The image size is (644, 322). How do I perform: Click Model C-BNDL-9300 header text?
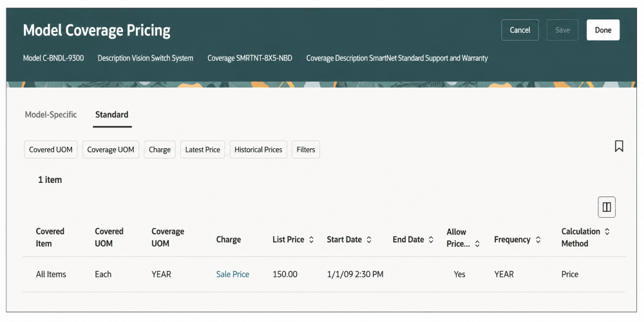point(53,59)
